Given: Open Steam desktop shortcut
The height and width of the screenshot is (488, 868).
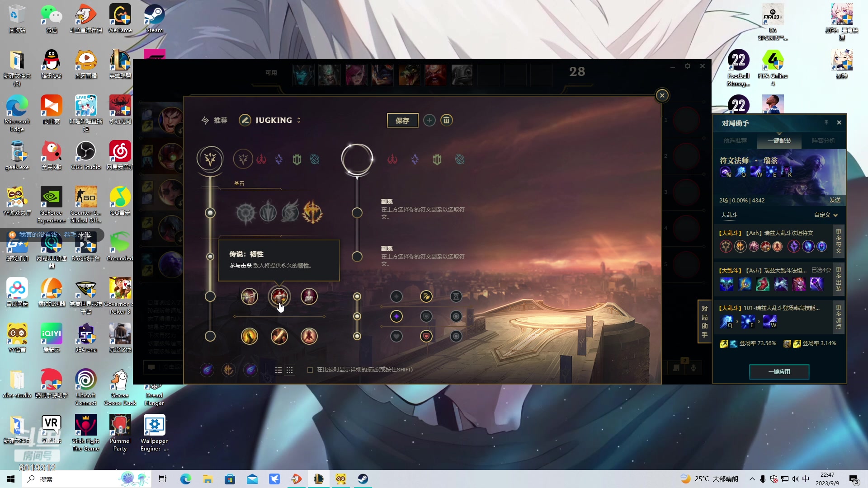Looking at the screenshot, I should pyautogui.click(x=154, y=19).
